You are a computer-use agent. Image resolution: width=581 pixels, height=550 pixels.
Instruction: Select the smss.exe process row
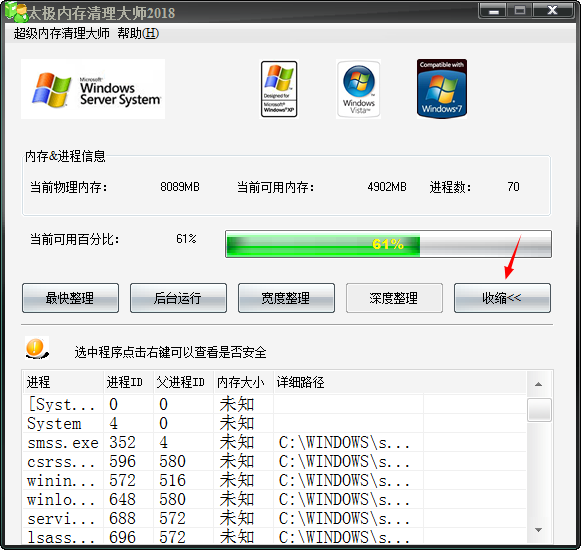tap(274, 442)
